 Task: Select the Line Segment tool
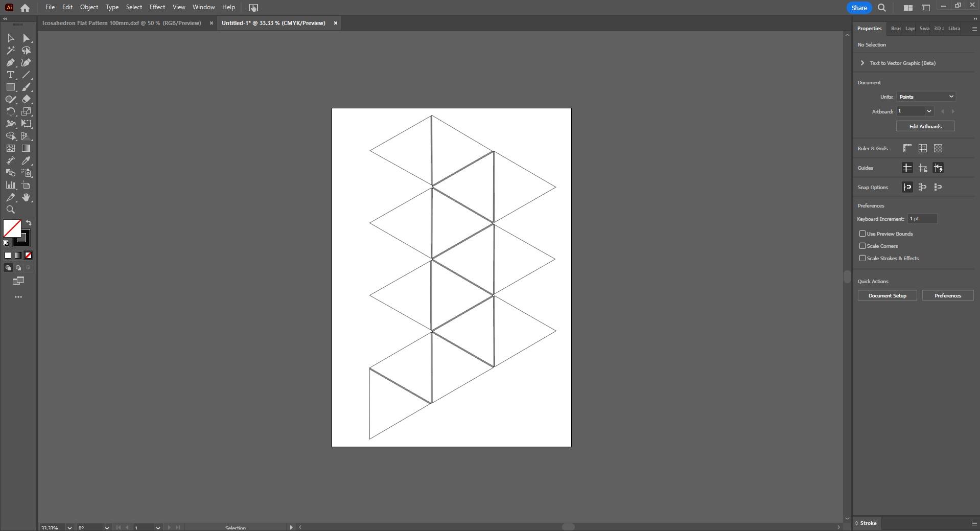pos(27,75)
